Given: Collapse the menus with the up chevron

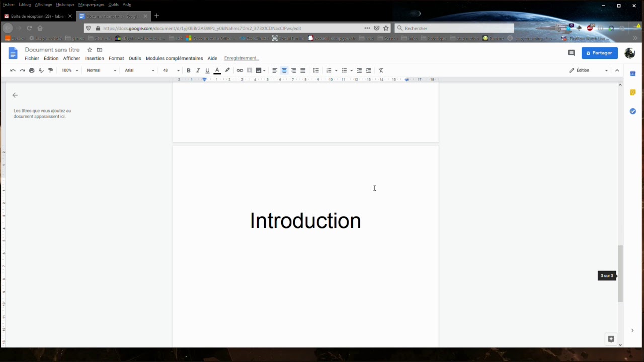Looking at the screenshot, I should (617, 70).
